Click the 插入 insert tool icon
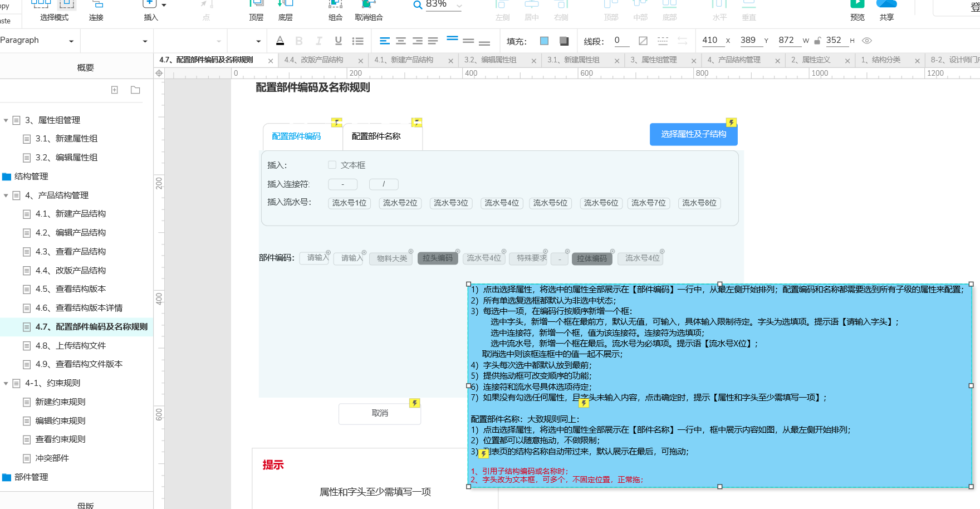Image resolution: width=980 pixels, height=509 pixels. [149, 4]
